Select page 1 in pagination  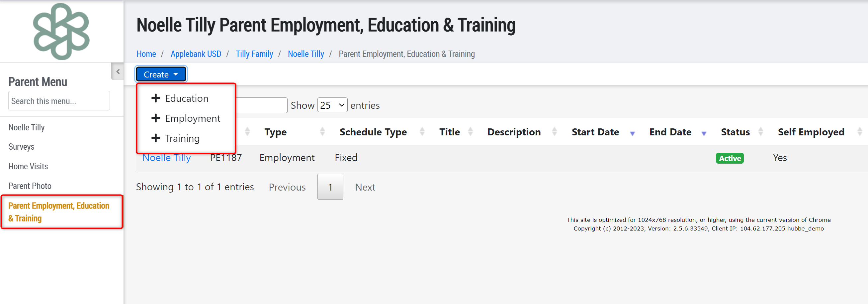(x=330, y=187)
